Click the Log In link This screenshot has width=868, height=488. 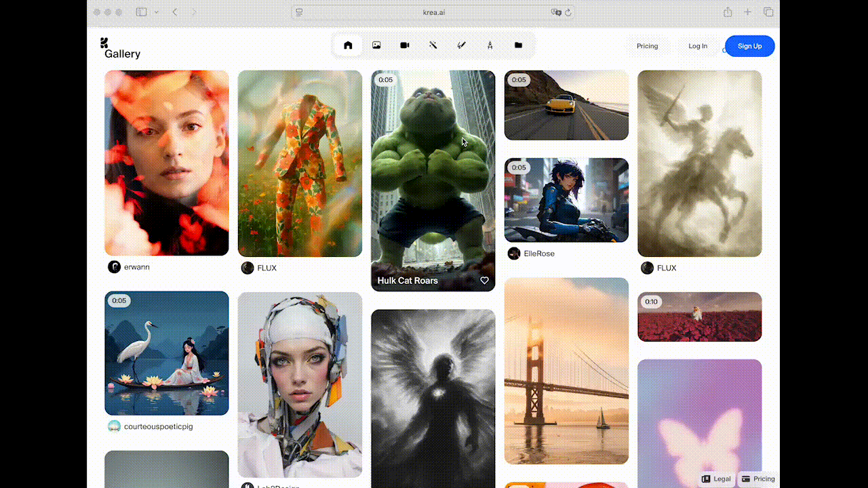[x=698, y=46]
